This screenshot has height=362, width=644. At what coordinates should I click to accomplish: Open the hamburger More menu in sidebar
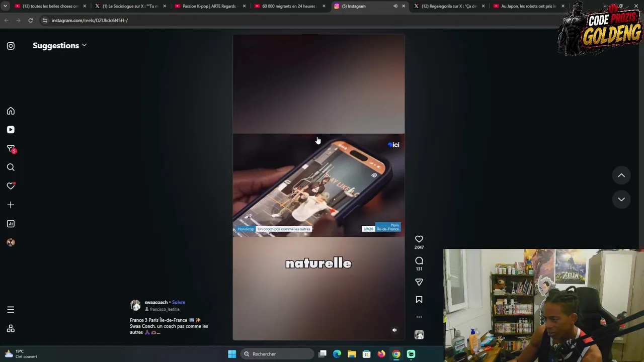coord(11,310)
